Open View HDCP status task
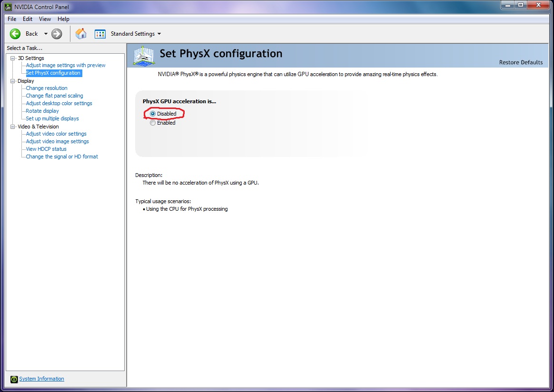Screen dimensions: 554x392 coord(46,149)
